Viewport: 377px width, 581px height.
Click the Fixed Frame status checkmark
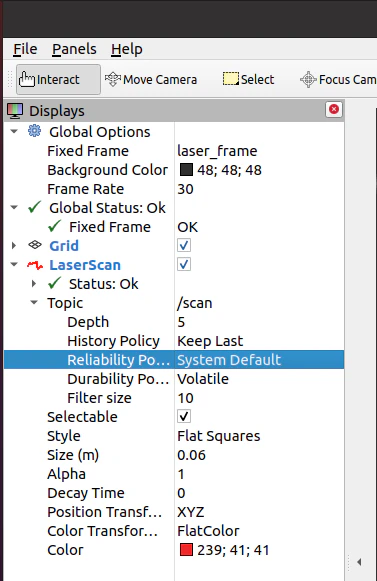click(x=54, y=226)
